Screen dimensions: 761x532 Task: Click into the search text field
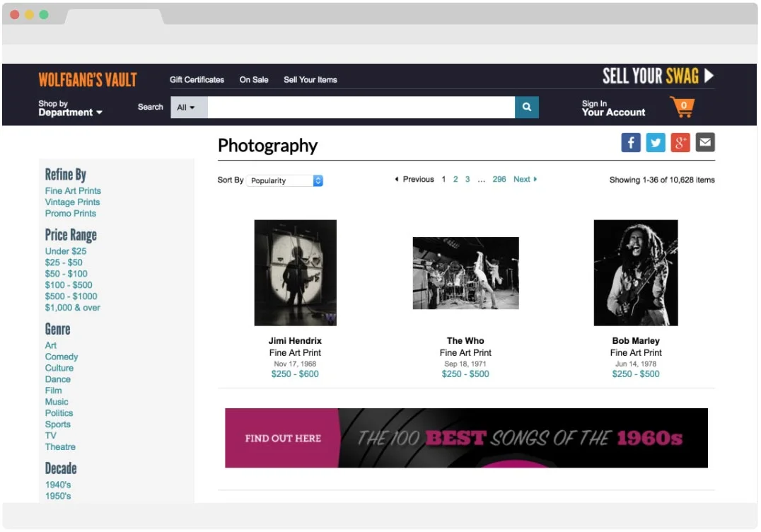coord(361,108)
